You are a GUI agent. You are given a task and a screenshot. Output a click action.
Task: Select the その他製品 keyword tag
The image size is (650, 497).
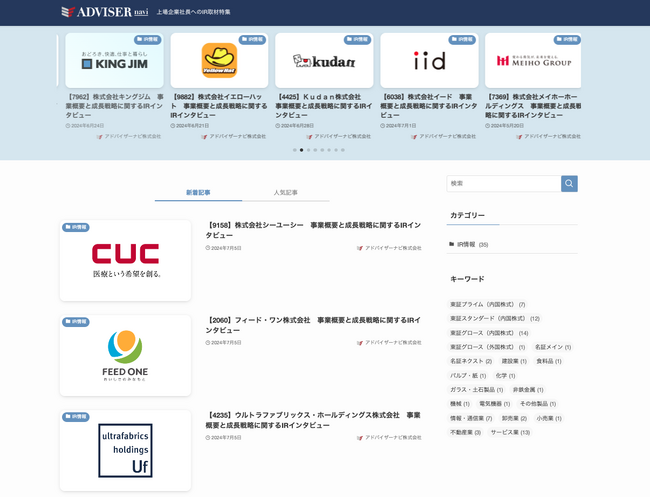[x=538, y=404]
